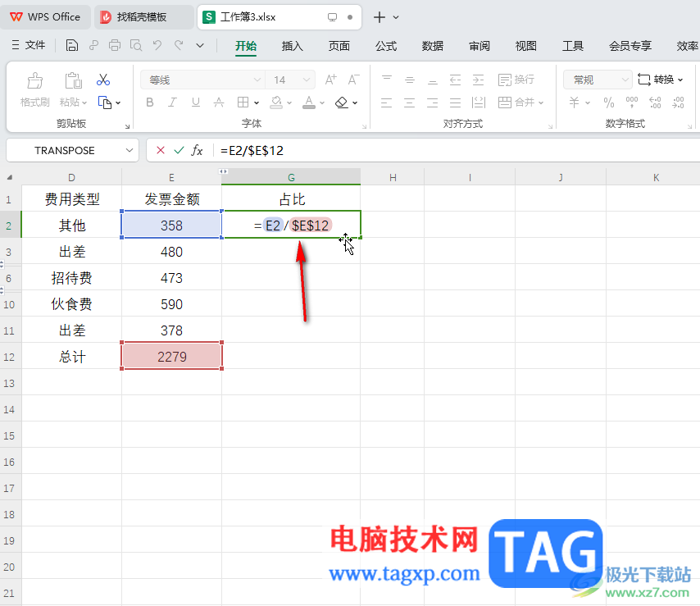The width and height of the screenshot is (700, 606).
Task: Click Increase Indent icon
Action: 478,80
